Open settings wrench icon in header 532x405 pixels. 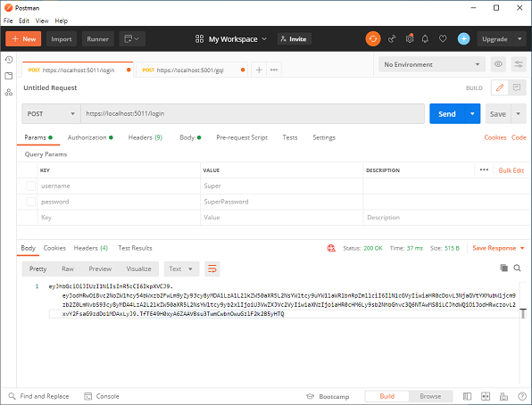[x=410, y=39]
